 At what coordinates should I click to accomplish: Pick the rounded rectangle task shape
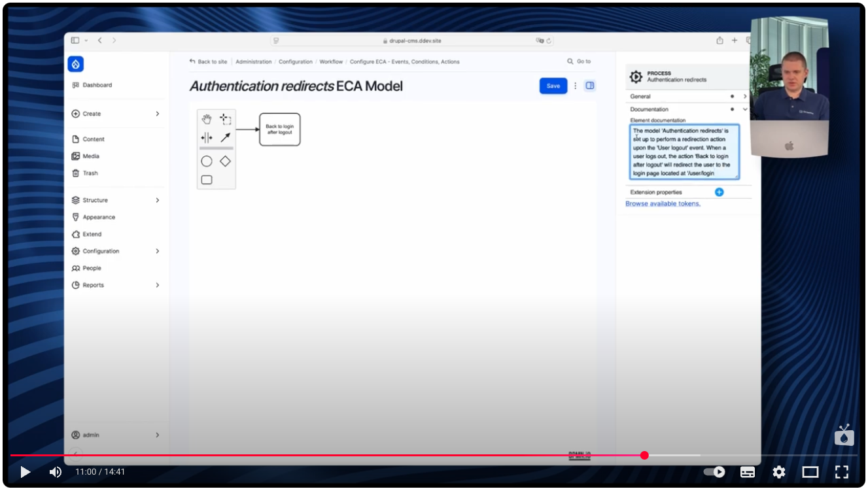point(205,178)
